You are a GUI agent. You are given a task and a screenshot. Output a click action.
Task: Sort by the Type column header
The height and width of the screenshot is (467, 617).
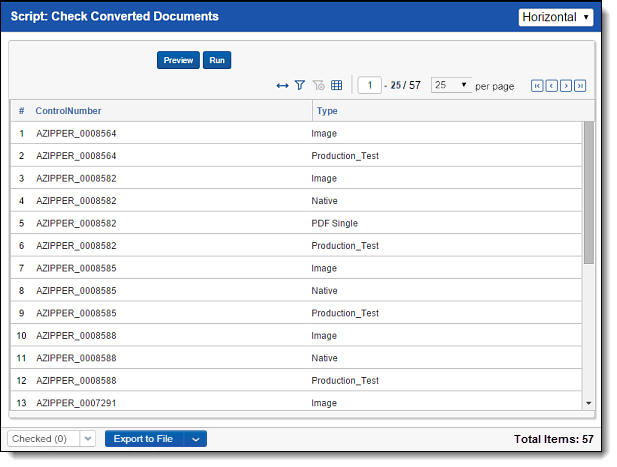pos(327,111)
